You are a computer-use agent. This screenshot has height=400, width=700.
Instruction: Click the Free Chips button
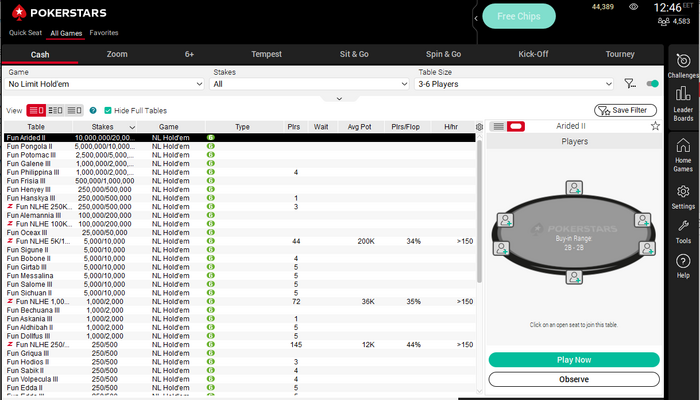519,16
